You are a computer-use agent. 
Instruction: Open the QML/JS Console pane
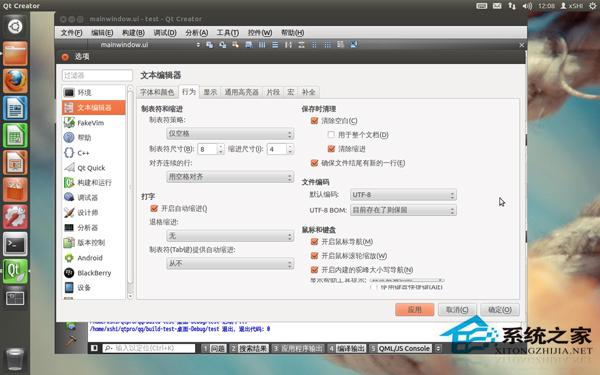click(x=401, y=349)
